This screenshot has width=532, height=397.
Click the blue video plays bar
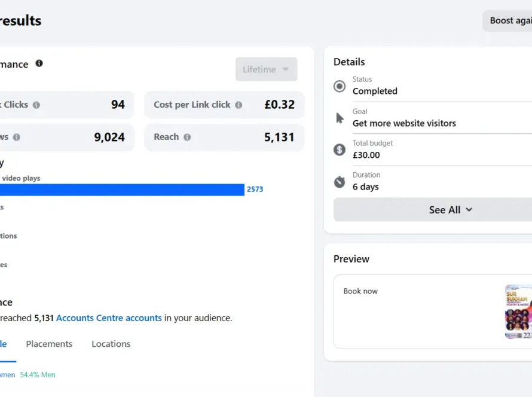[x=120, y=190]
